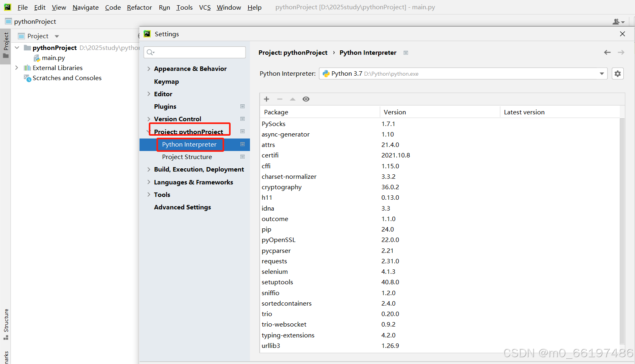The width and height of the screenshot is (635, 364).
Task: Open the Window menu
Action: [x=229, y=7]
